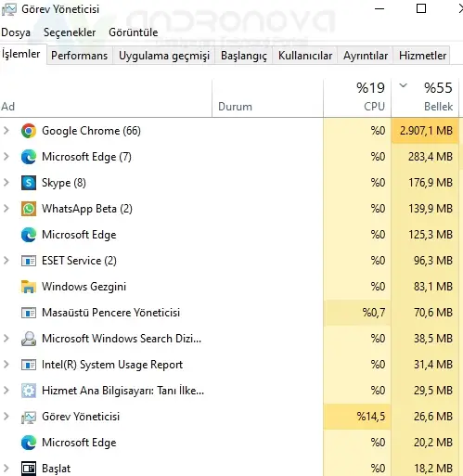
Task: Click the 283,4 MB memory value
Action: [x=431, y=157]
